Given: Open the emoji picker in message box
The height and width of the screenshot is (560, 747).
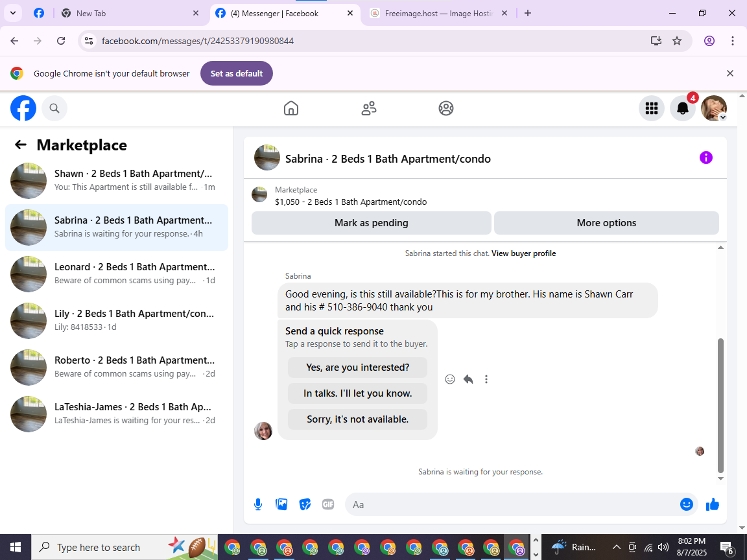Looking at the screenshot, I should (686, 504).
